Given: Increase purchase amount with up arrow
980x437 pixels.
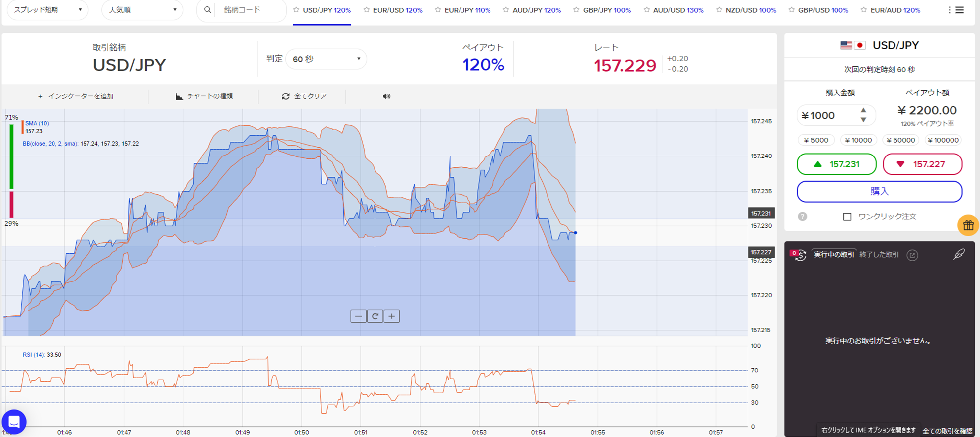Looking at the screenshot, I should tap(863, 110).
